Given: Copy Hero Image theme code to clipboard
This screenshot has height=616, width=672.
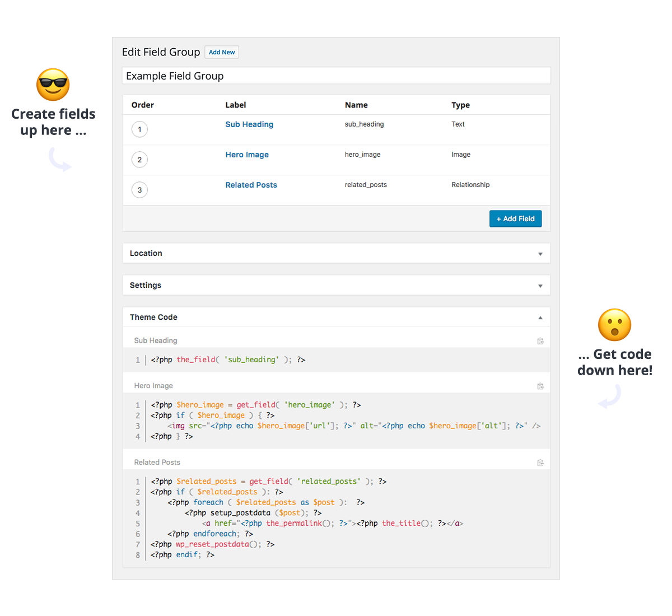Looking at the screenshot, I should click(540, 386).
